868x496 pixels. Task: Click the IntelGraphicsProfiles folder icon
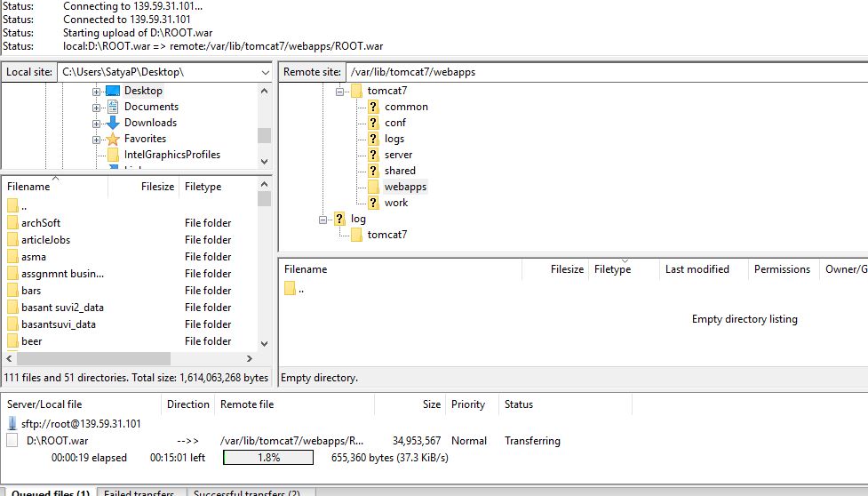pyautogui.click(x=113, y=155)
